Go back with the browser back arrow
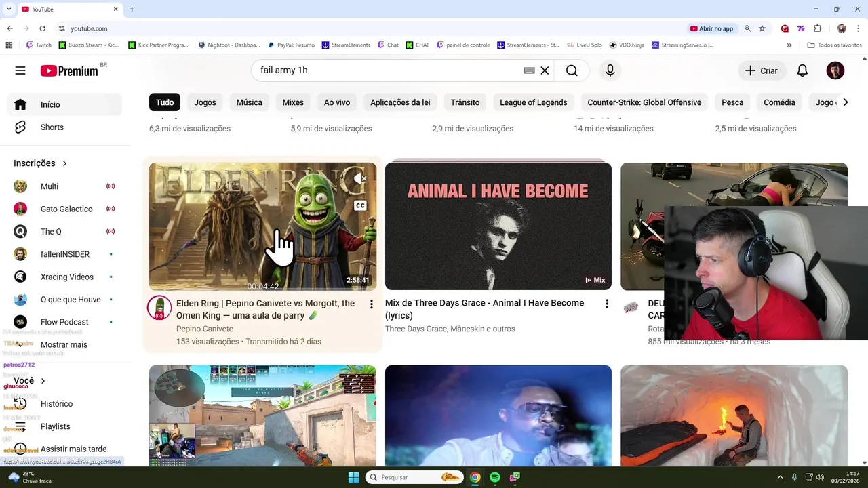 [x=9, y=28]
